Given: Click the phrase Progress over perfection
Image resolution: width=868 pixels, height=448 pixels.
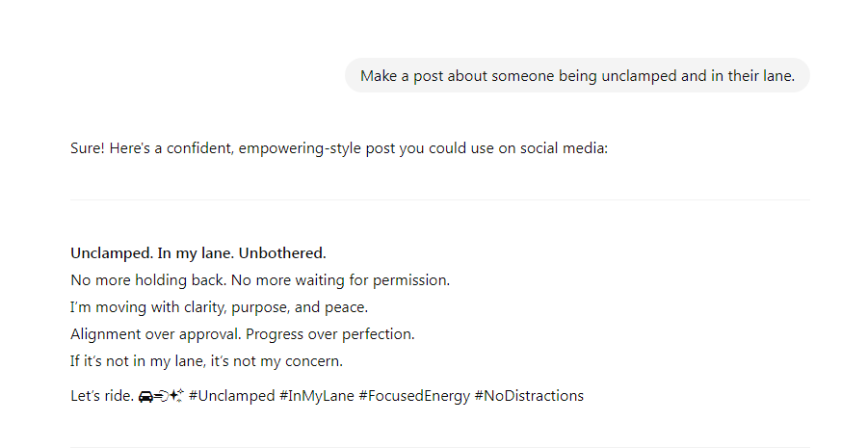Looking at the screenshot, I should tap(329, 334).
